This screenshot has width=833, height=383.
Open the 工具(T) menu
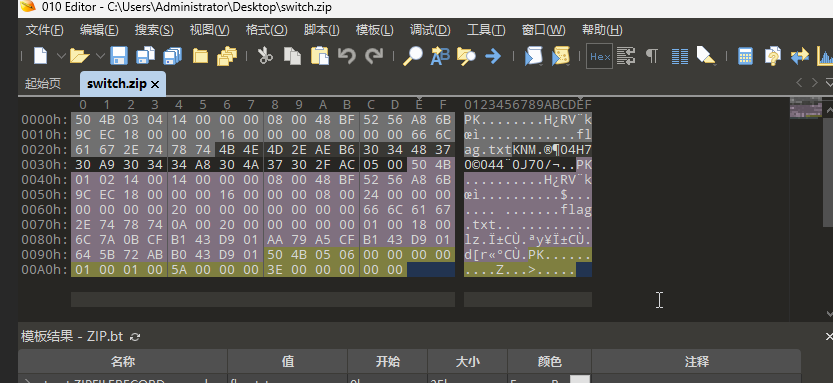click(486, 30)
